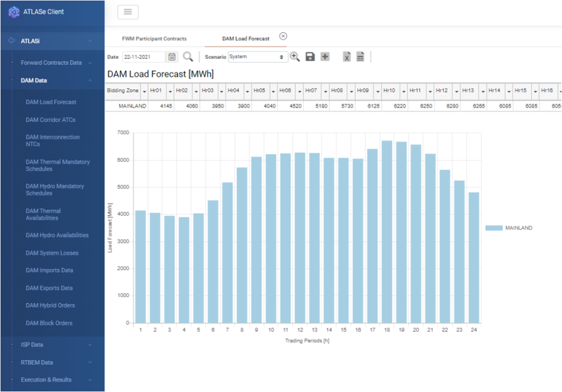Open DAM Corridor ATCs in the sidebar
The image size is (562, 392).
tap(50, 120)
